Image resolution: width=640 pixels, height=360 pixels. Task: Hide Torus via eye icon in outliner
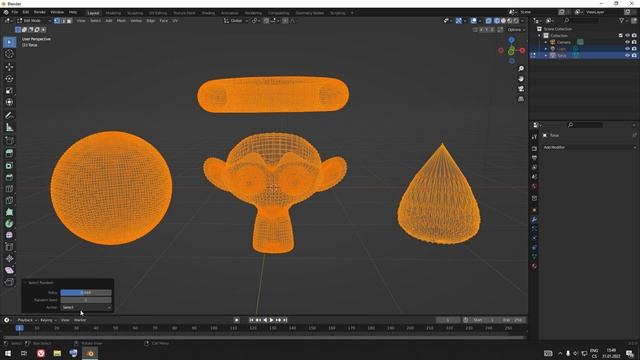(627, 55)
